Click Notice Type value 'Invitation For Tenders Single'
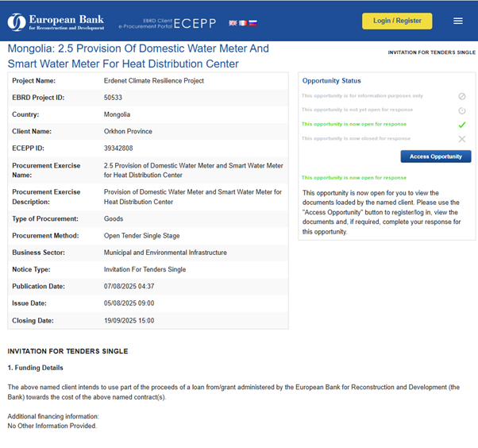This screenshot has height=448, width=478. (x=145, y=269)
